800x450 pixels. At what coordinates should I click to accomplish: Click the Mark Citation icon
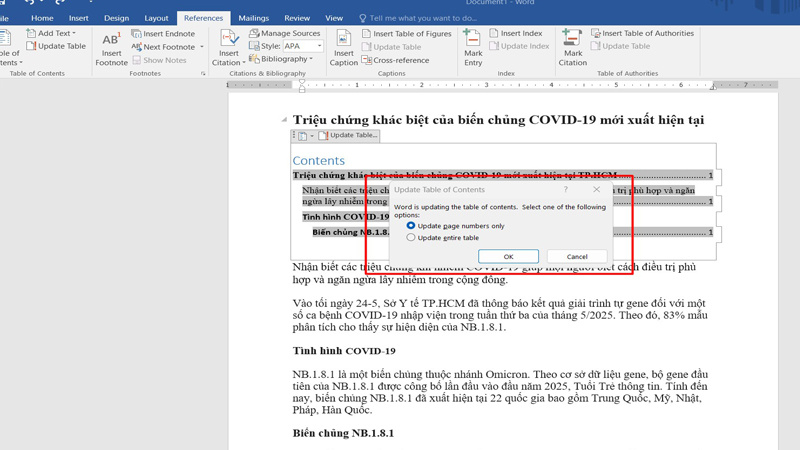pyautogui.click(x=571, y=38)
